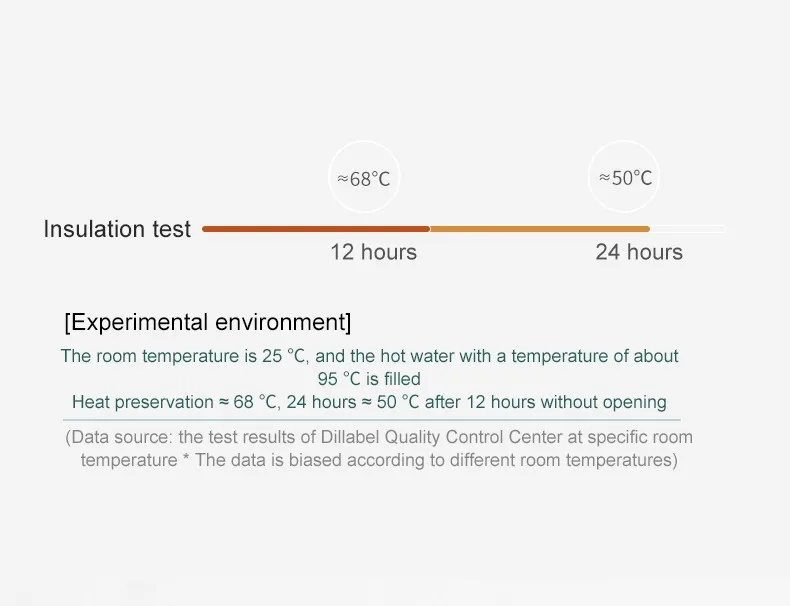
Task: Click the light orange 24-hour bar segment
Action: [x=540, y=229]
